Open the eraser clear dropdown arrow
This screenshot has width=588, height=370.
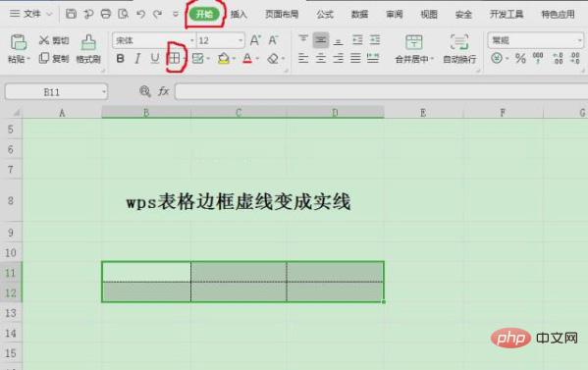click(283, 59)
